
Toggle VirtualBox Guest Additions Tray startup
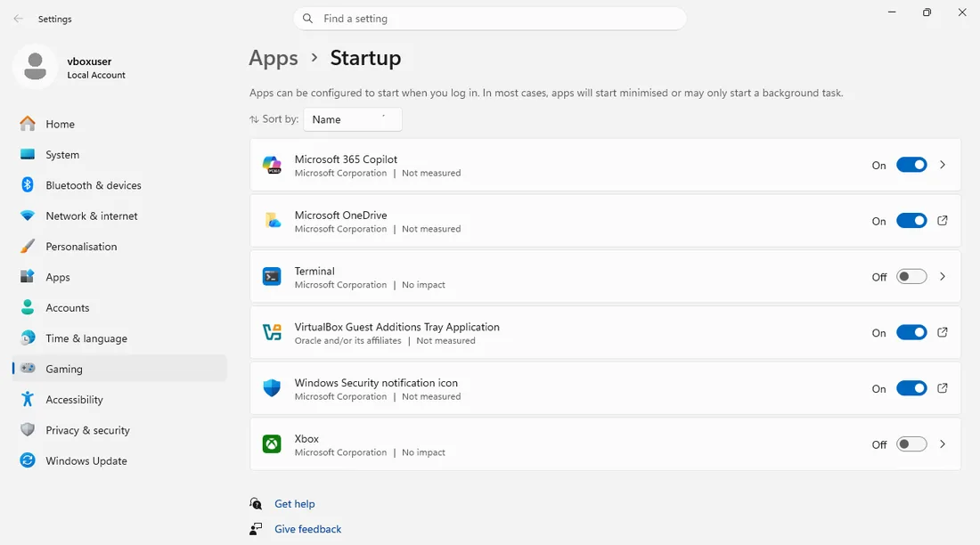coord(911,332)
